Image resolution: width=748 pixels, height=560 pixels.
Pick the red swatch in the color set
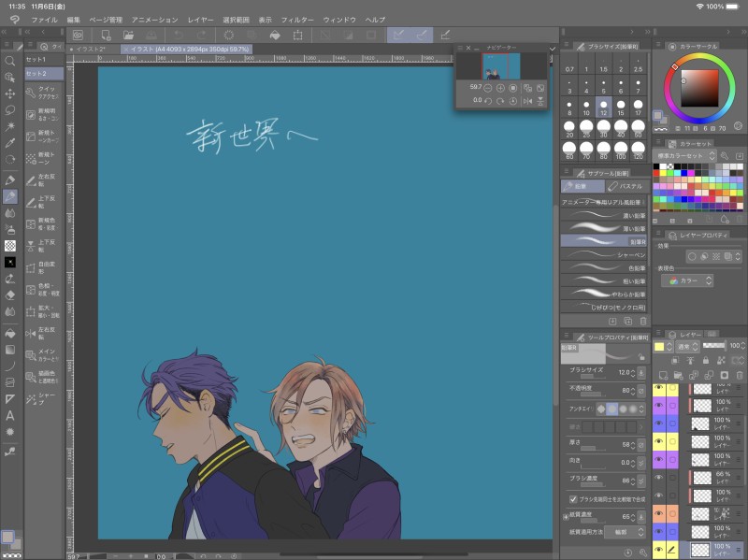656,173
